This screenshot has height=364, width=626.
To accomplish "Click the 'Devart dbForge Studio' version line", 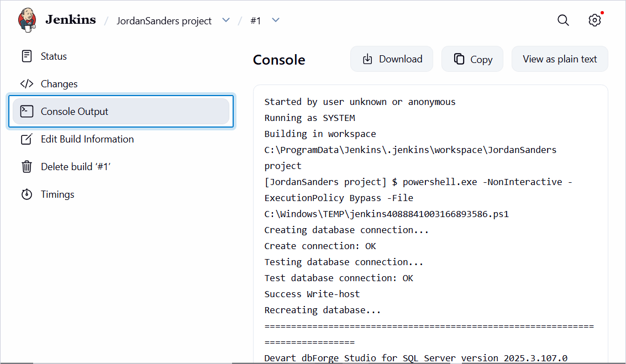I will (x=415, y=357).
